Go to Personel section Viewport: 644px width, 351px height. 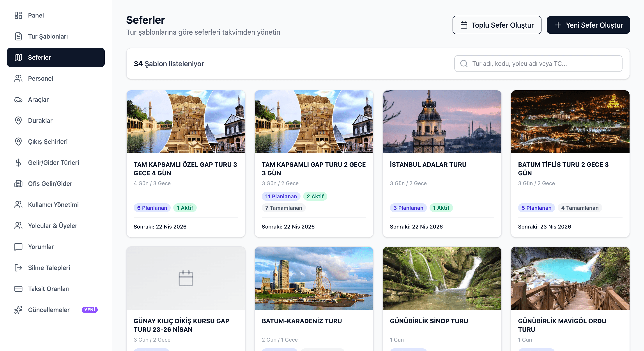click(56, 78)
